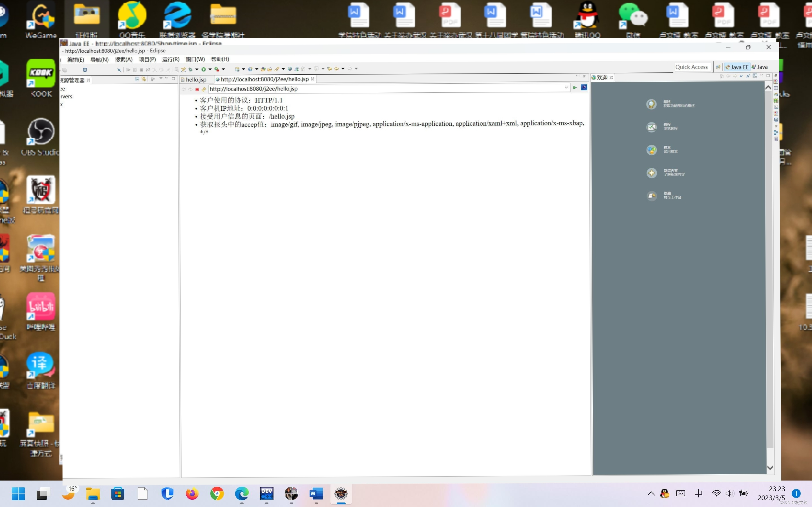Open the Web Browser globe toolbar icon
The width and height of the screenshot is (812, 507).
coord(290,69)
